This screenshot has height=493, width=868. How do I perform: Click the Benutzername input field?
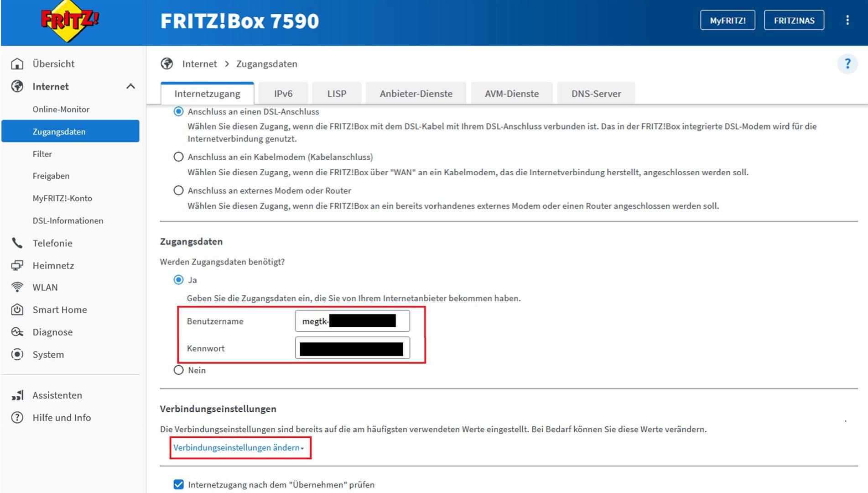tap(352, 321)
